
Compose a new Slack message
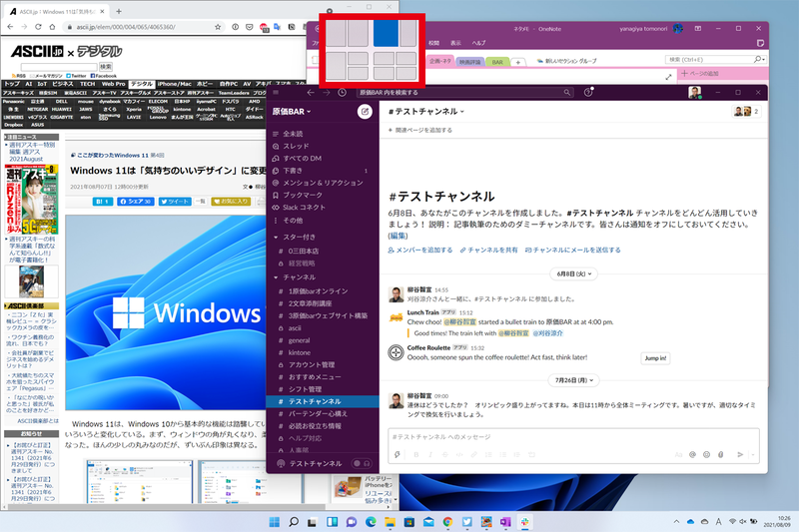(365, 112)
